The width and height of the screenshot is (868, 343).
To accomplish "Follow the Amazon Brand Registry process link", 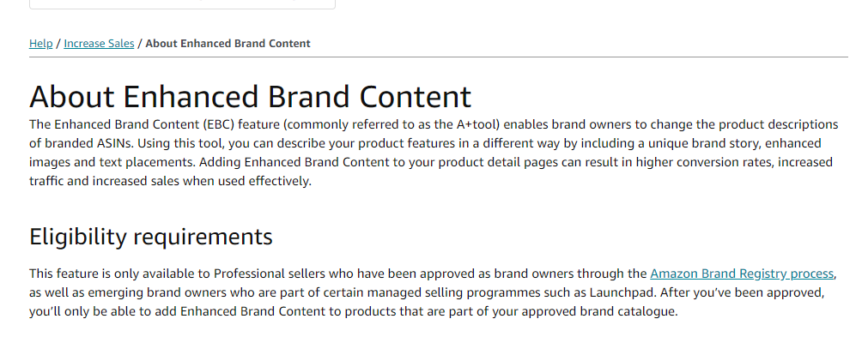I will coord(742,274).
